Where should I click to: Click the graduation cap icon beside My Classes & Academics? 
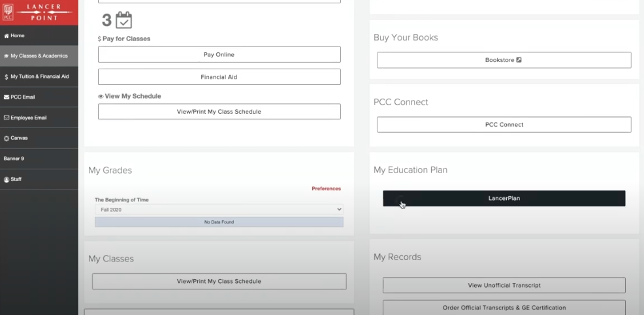pos(6,56)
